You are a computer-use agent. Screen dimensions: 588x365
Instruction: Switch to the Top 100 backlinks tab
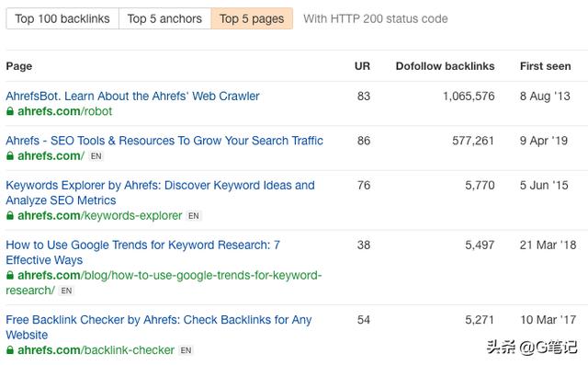tap(62, 18)
